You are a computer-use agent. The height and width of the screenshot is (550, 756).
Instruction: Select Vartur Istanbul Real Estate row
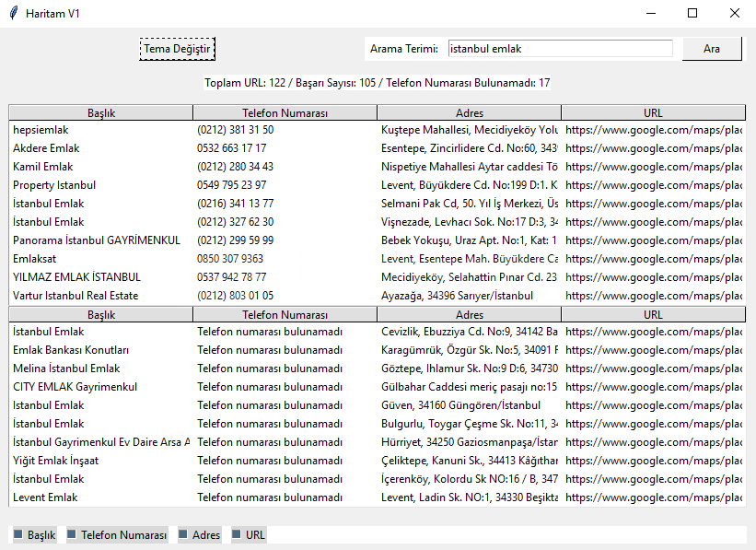377,295
